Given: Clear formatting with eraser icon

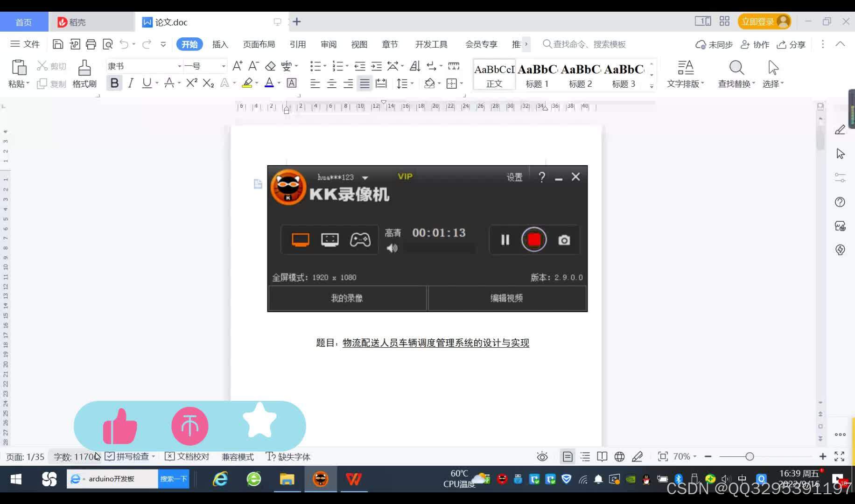Looking at the screenshot, I should pos(270,66).
